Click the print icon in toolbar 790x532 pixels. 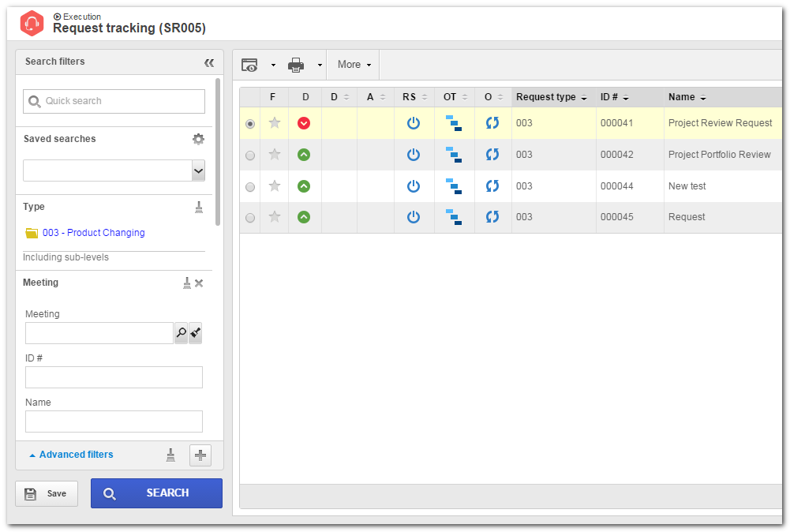click(x=296, y=65)
